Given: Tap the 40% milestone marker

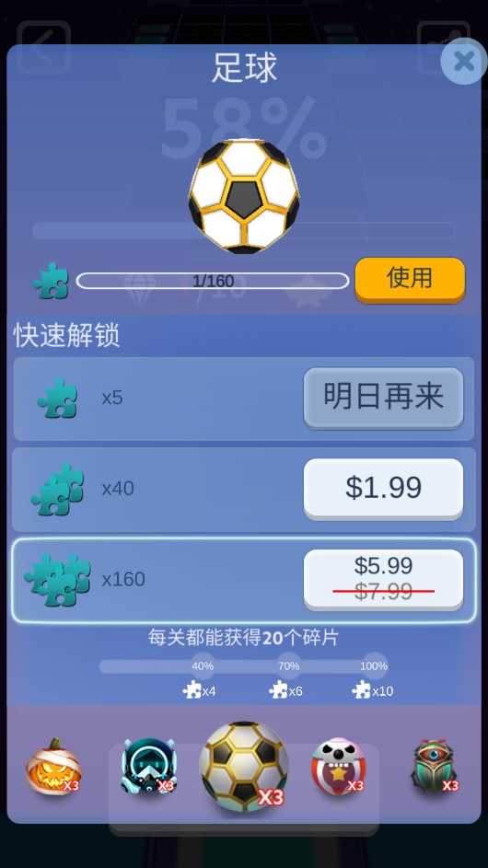Looking at the screenshot, I should pyautogui.click(x=203, y=665).
